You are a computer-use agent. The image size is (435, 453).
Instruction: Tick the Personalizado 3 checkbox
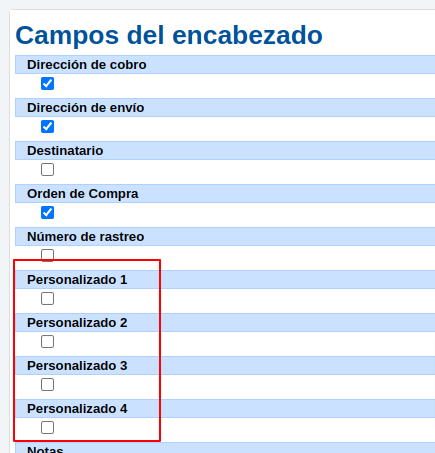(x=47, y=385)
